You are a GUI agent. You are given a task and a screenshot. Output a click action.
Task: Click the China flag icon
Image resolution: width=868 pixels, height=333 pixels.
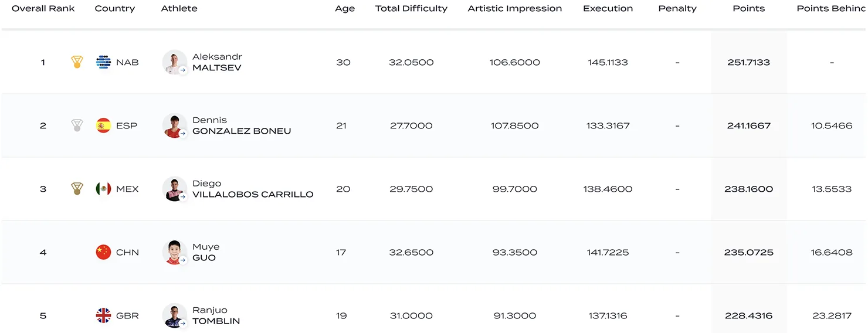click(x=103, y=252)
